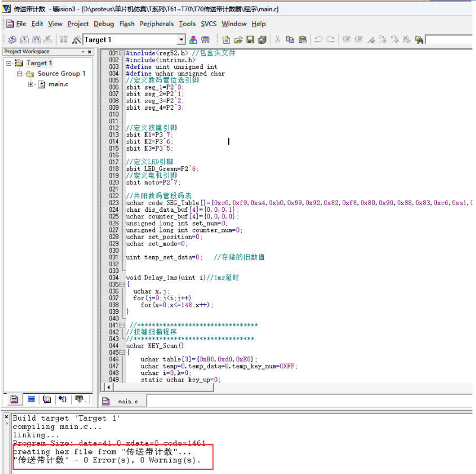Click the Undo arrow icon
Viewport: 476px width, 474px height.
[318, 39]
